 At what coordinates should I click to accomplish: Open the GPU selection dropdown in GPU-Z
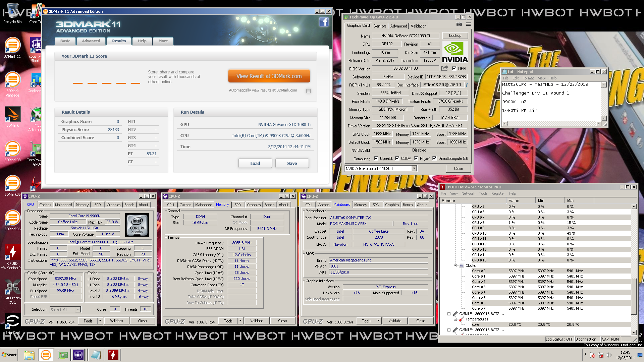414,169
